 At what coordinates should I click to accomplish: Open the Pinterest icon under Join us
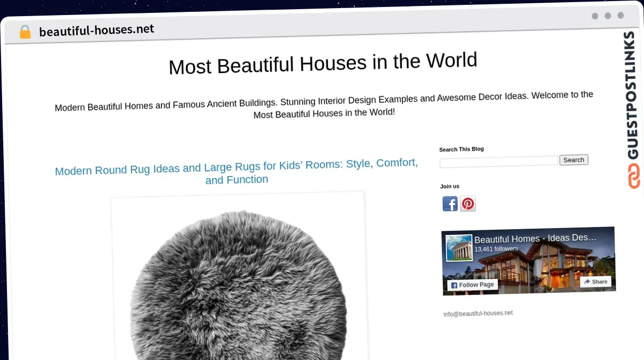point(468,204)
